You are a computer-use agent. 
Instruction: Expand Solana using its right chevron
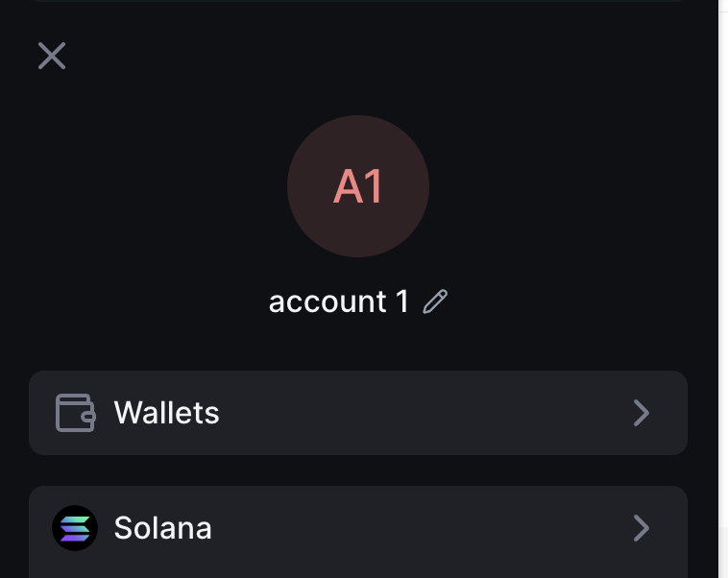[642, 528]
